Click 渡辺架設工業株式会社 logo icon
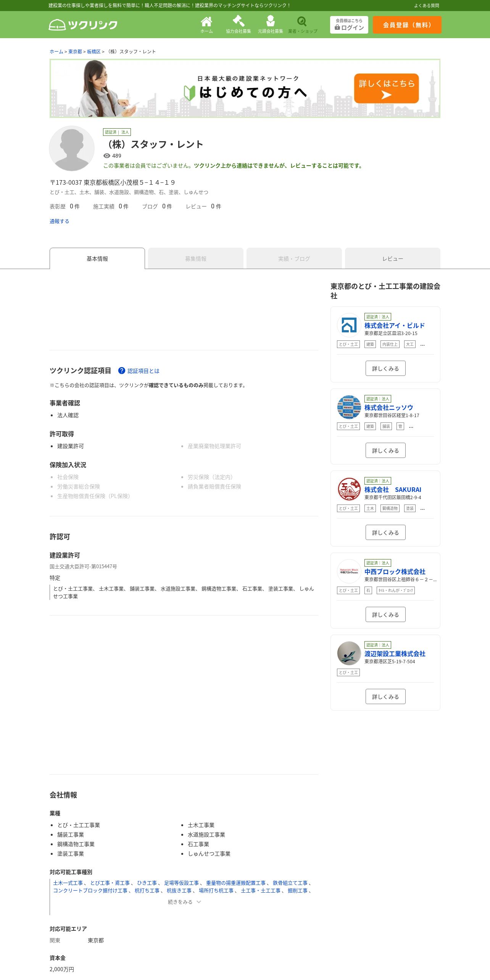The height and width of the screenshot is (980, 490). 349,653
